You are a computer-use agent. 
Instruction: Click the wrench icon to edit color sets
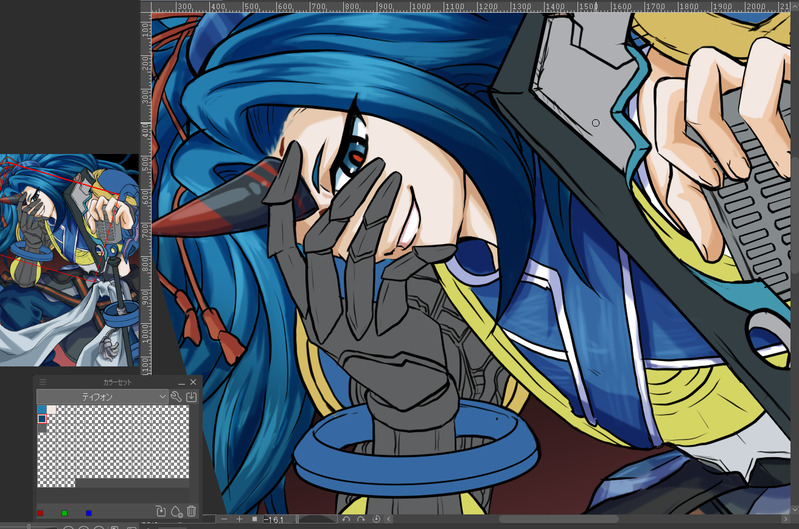click(x=176, y=396)
